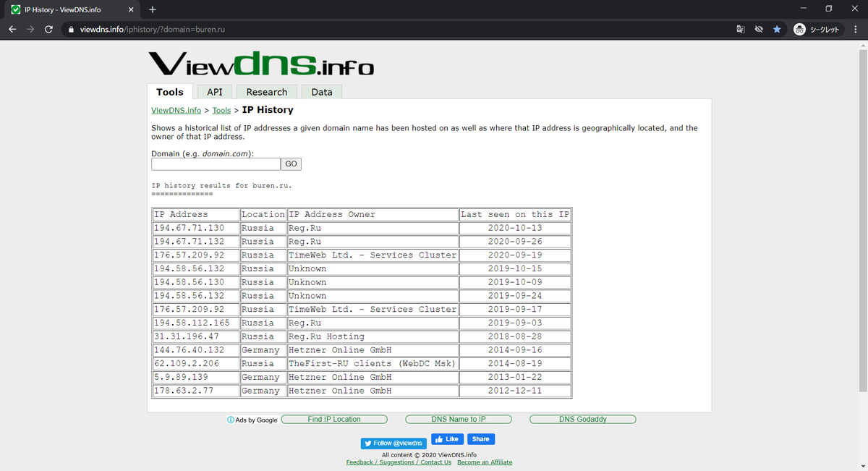Reload the page with the refresh icon

[x=48, y=30]
